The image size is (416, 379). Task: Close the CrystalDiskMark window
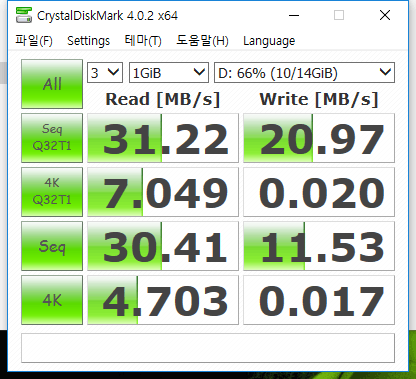coord(385,15)
